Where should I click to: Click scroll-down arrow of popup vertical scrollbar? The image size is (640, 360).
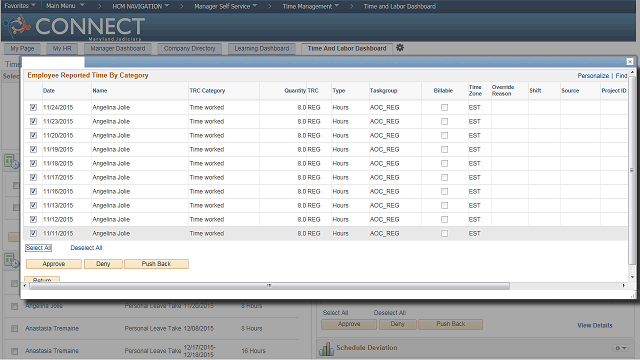coord(632,277)
